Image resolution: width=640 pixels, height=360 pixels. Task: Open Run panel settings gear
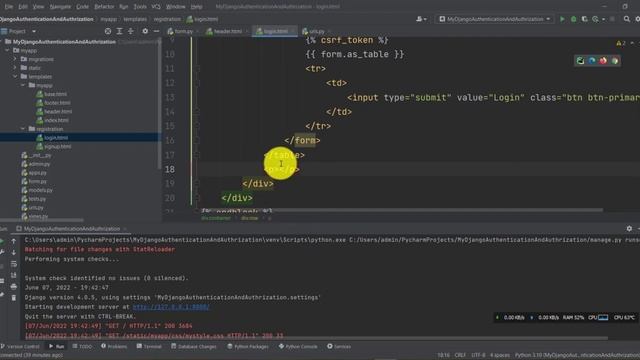629,229
